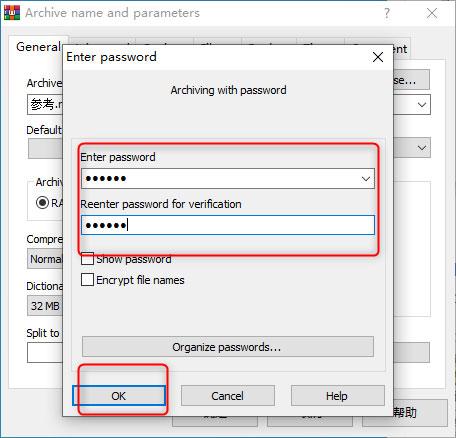Open the archive name dropdown arrow
Screen dimensions: 456x438
422,105
